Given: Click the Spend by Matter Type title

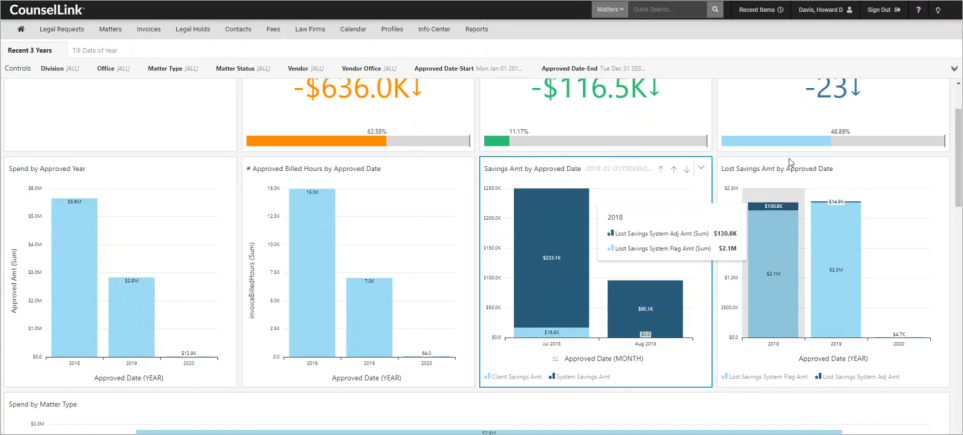Looking at the screenshot, I should pyautogui.click(x=42, y=404).
